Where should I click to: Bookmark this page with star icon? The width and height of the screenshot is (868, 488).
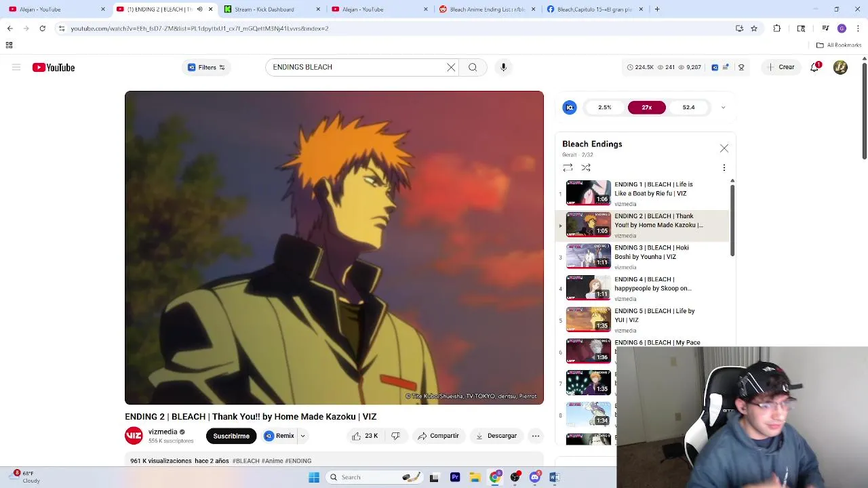tap(754, 28)
